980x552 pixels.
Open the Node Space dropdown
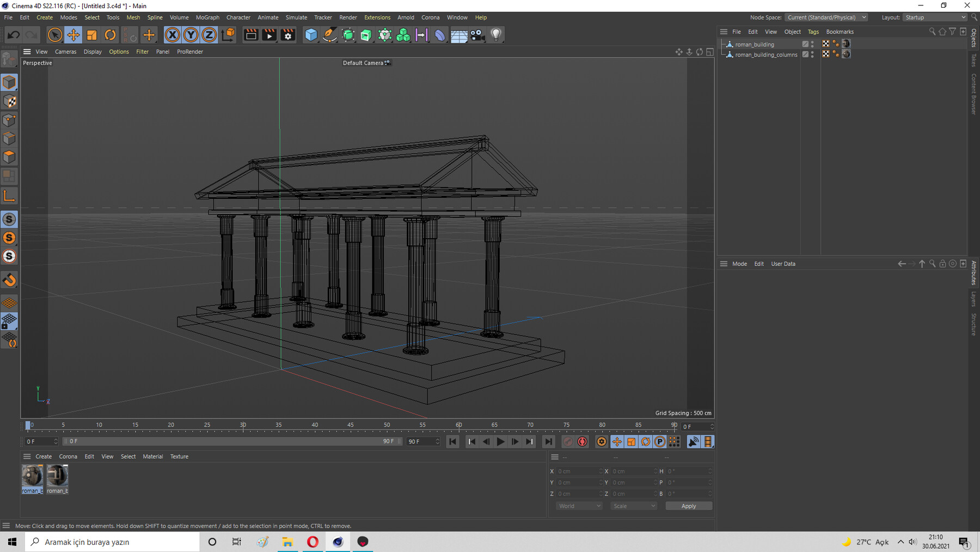[826, 17]
